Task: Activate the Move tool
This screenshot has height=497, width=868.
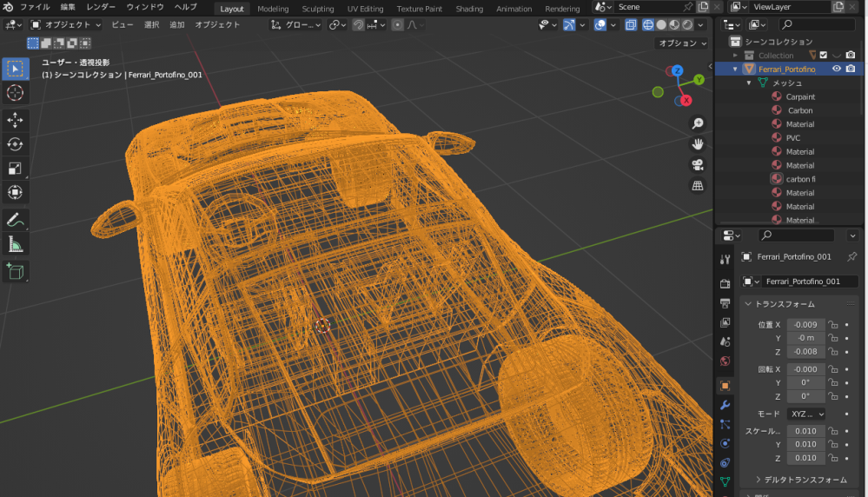Action: pos(15,120)
